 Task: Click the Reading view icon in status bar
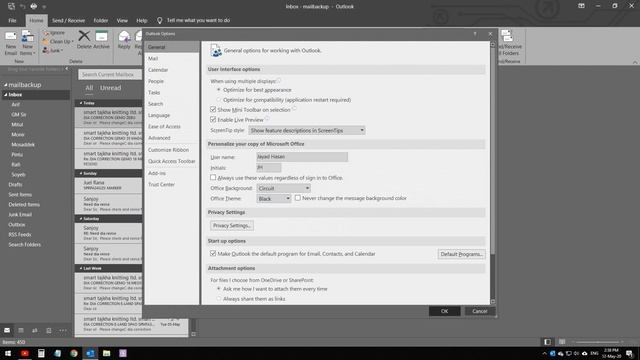562,342
